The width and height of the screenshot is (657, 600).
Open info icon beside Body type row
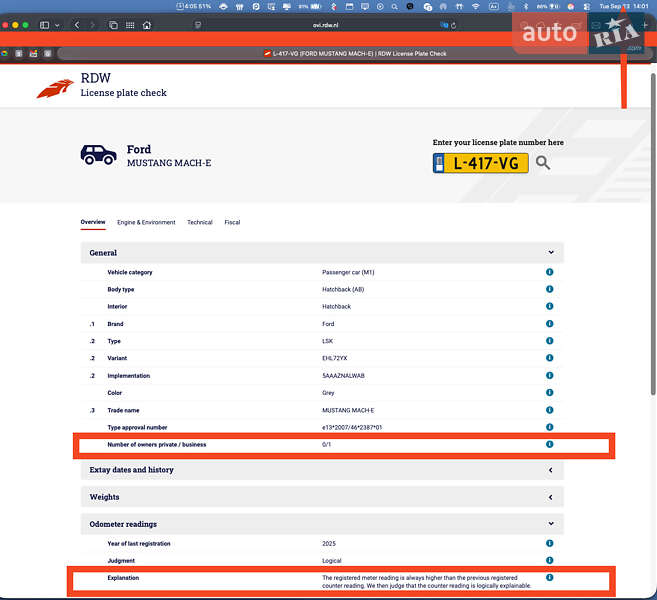tap(549, 289)
